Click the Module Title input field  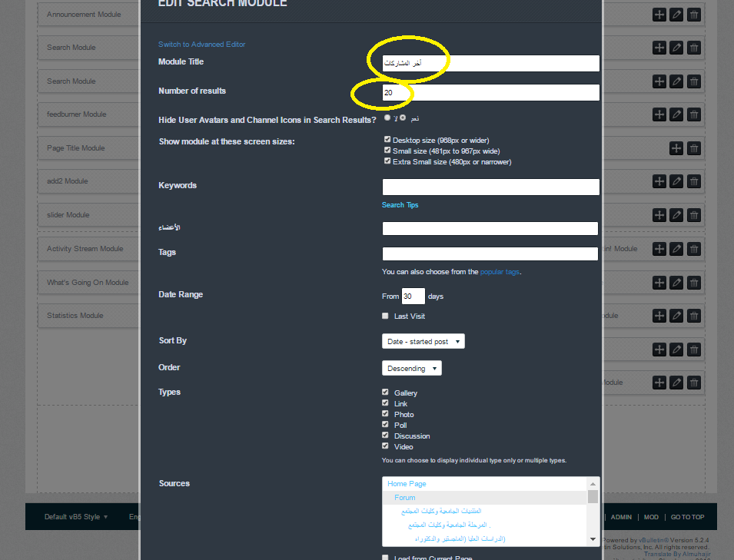490,63
